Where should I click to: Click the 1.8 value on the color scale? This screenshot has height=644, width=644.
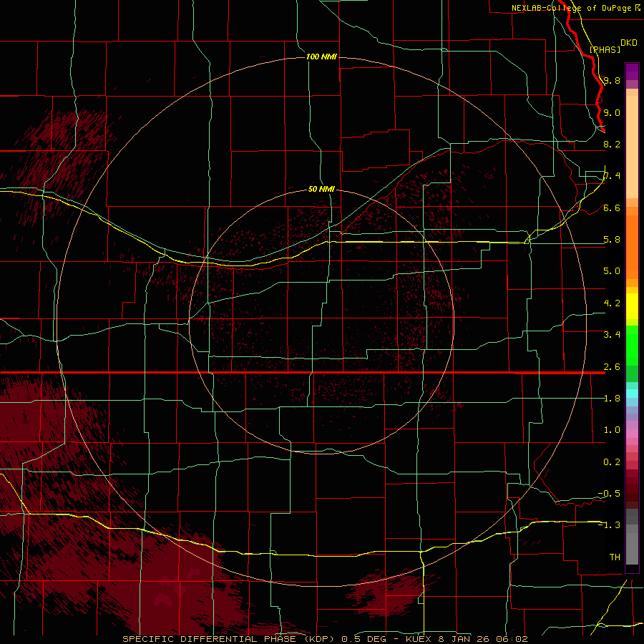pos(612,399)
